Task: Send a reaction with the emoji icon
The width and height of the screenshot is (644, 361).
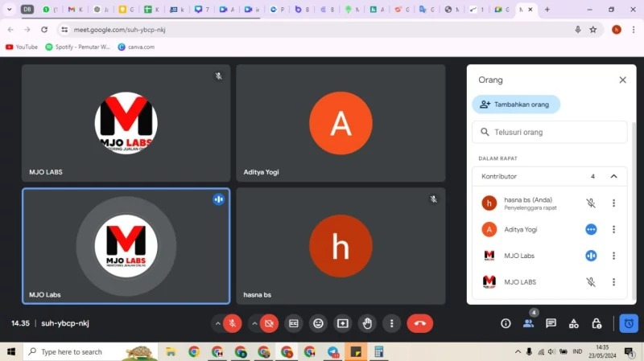Action: pyautogui.click(x=318, y=323)
